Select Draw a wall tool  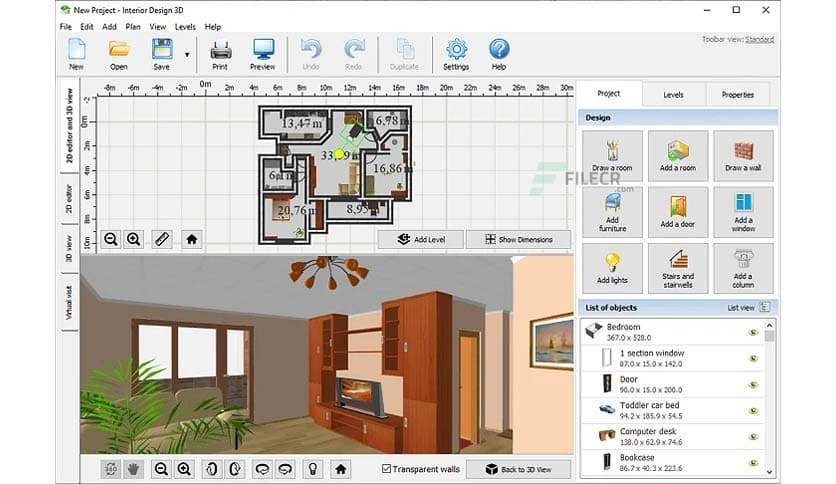(743, 156)
